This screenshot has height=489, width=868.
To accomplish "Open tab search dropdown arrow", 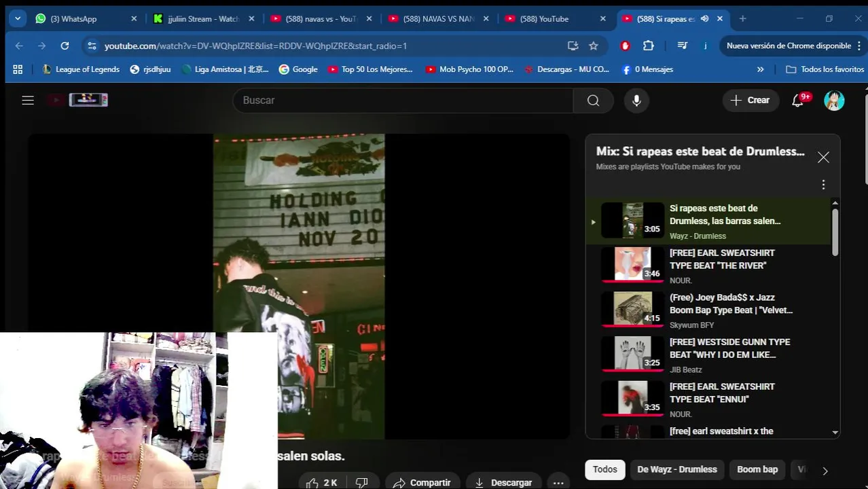I will (x=18, y=19).
